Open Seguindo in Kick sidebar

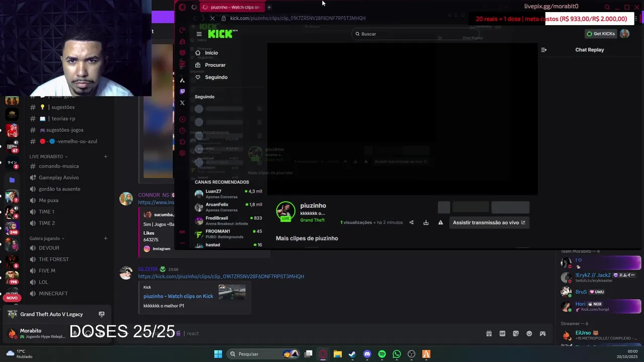[x=216, y=77]
